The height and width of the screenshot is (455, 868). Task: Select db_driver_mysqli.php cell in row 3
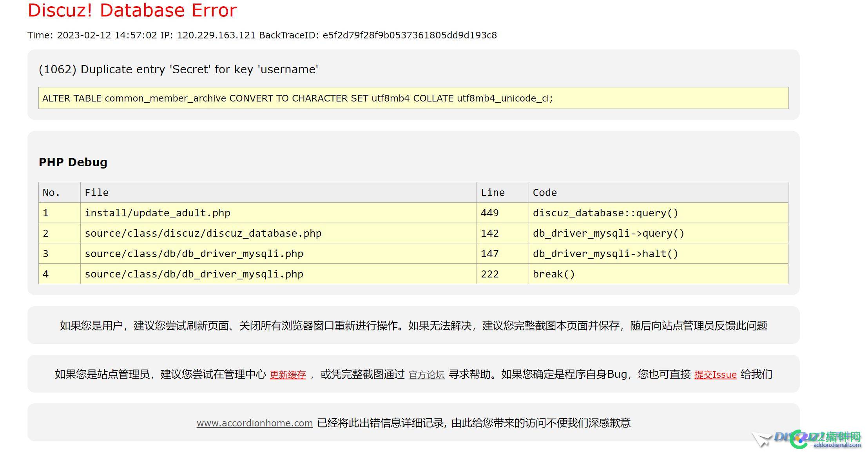[279, 254]
